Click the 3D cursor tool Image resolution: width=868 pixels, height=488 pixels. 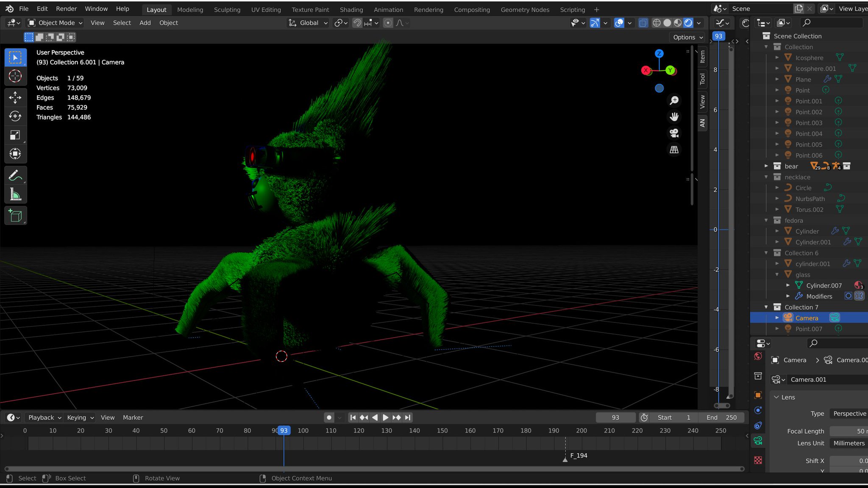tap(15, 76)
